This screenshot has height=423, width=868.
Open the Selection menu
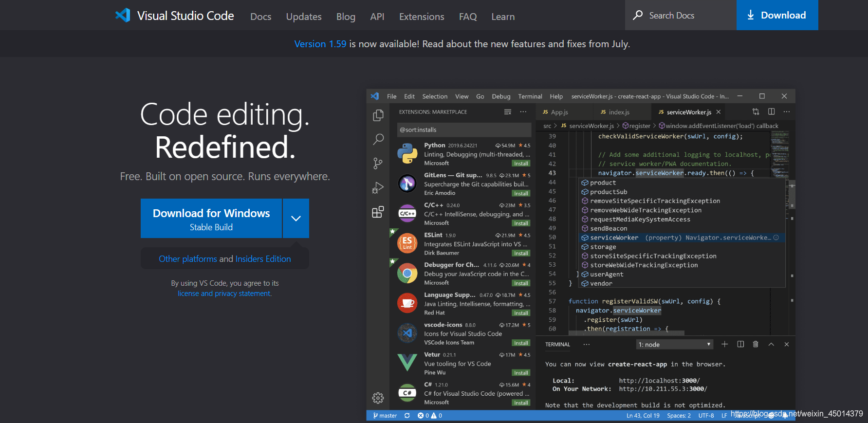pyautogui.click(x=435, y=96)
